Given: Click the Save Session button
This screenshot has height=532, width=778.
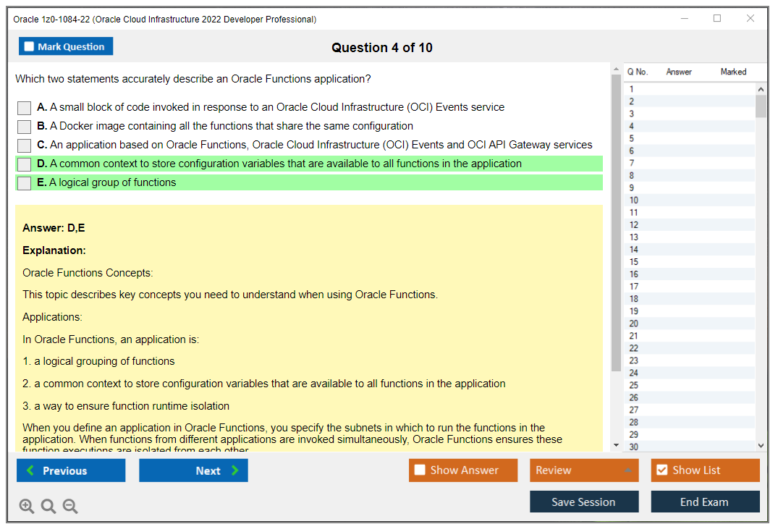Looking at the screenshot, I should (x=584, y=502).
